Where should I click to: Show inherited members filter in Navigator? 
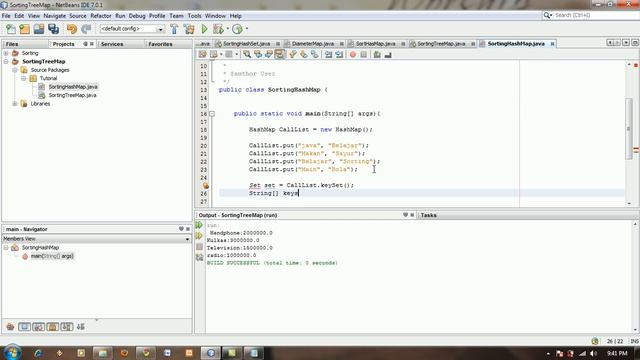point(10,327)
